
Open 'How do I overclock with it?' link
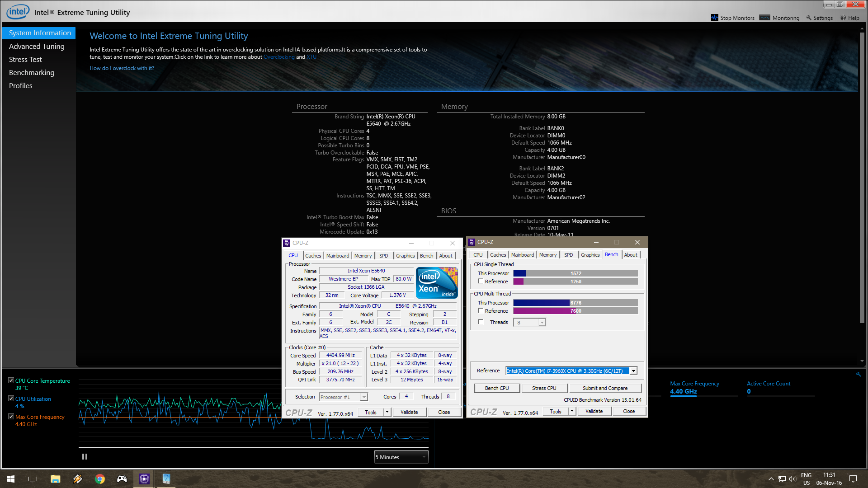[122, 68]
